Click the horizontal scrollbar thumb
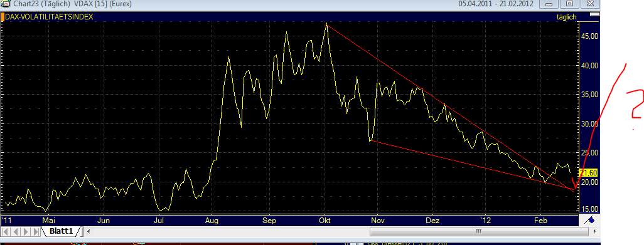The width and height of the screenshot is (644, 245). click(x=478, y=232)
